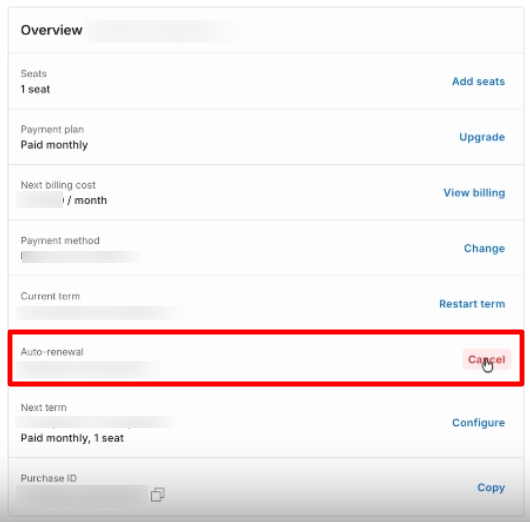This screenshot has height=522, width=530.
Task: Click the copy icon beside Purchase ID
Action: tap(158, 495)
